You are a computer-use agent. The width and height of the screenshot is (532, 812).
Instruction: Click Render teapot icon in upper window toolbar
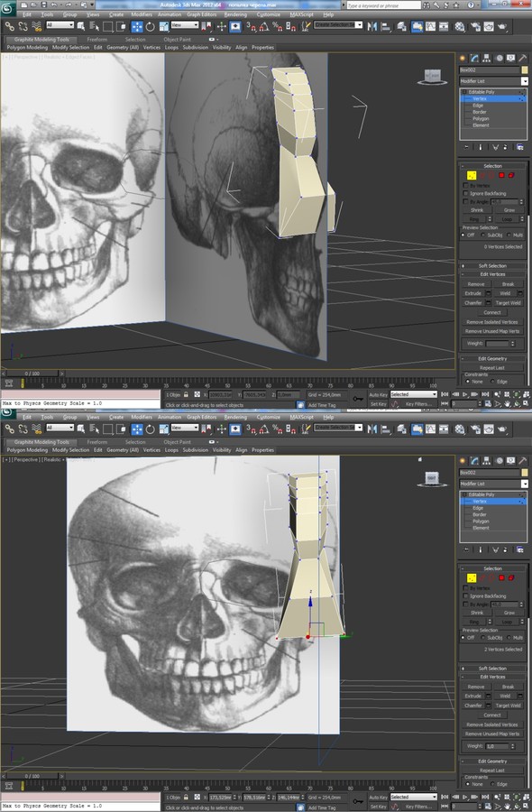click(502, 26)
